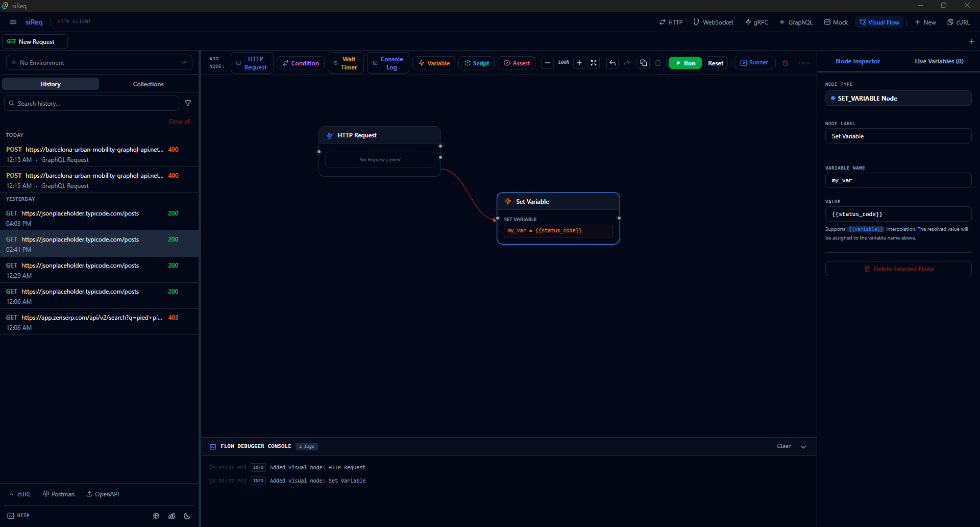Viewport: 980px width, 527px height.
Task: Open the globe icon in status bar
Action: [156, 516]
